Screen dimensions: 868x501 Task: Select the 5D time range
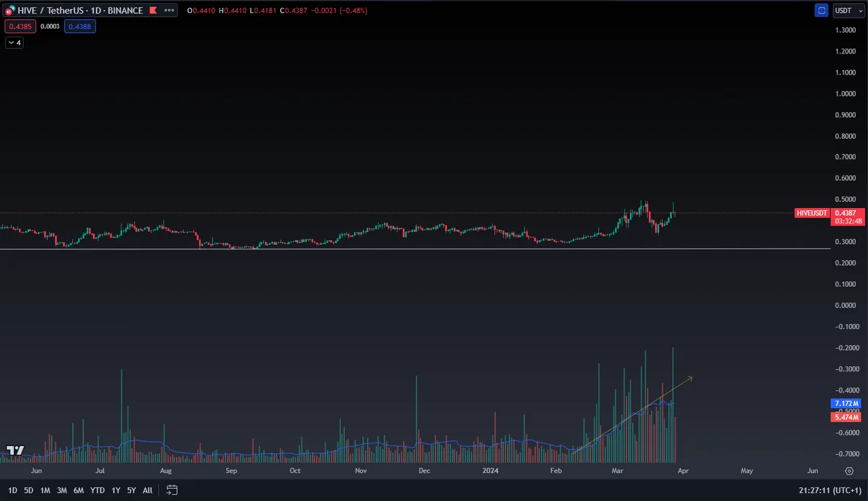click(x=28, y=490)
